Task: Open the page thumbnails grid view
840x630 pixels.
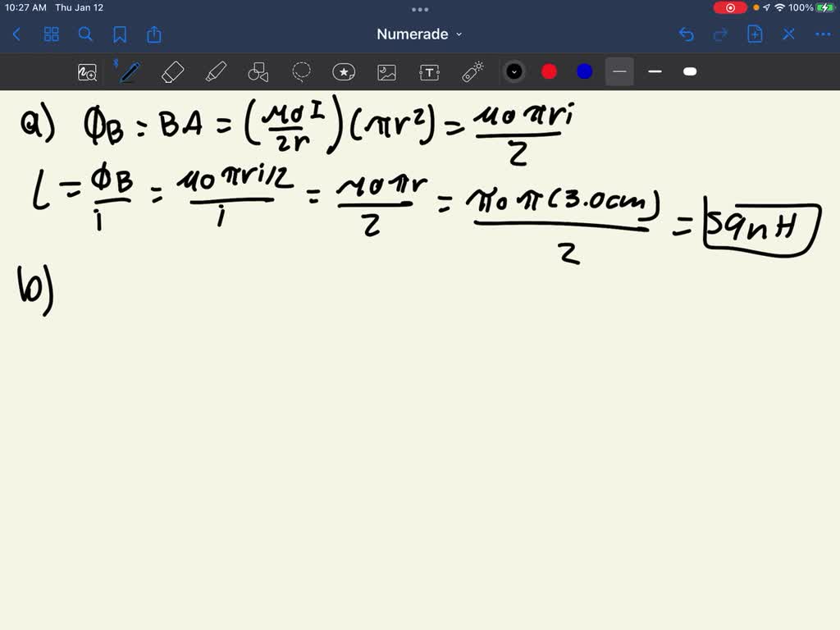Action: coord(52,34)
